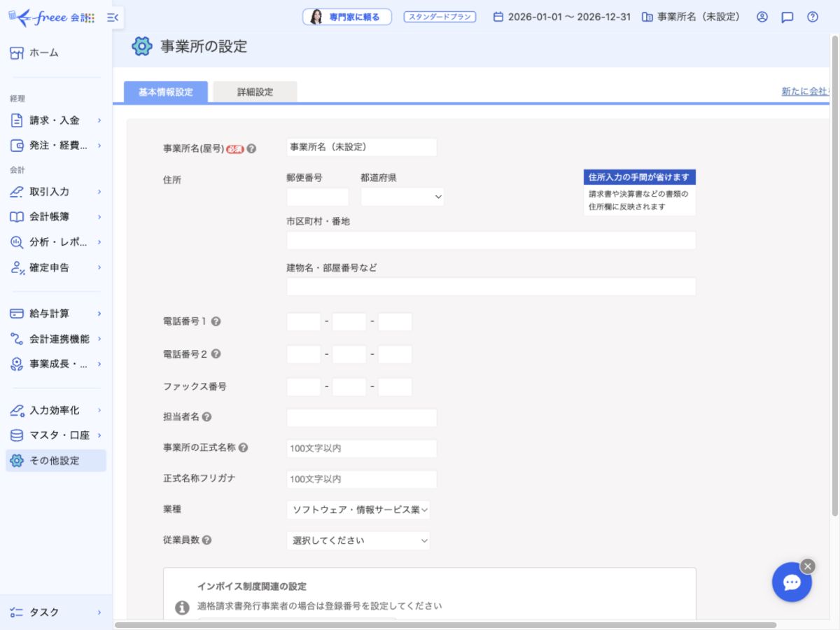This screenshot has height=630, width=840.
Task: Focus the 事業所名(屋号) input field
Action: [x=362, y=147]
